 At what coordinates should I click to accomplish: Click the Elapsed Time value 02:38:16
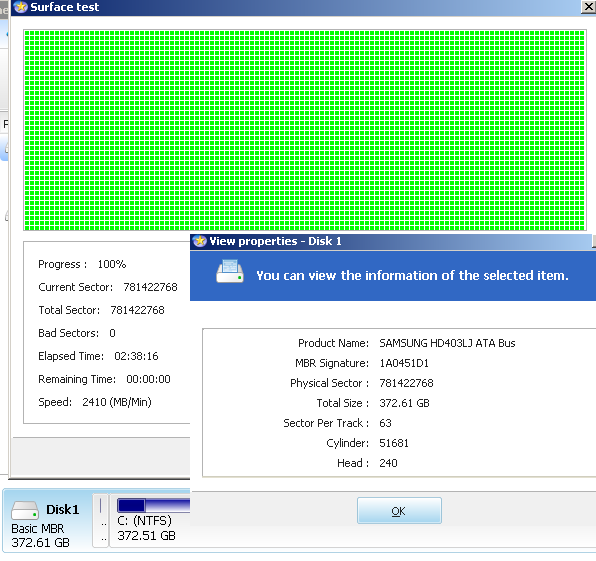pos(136,356)
